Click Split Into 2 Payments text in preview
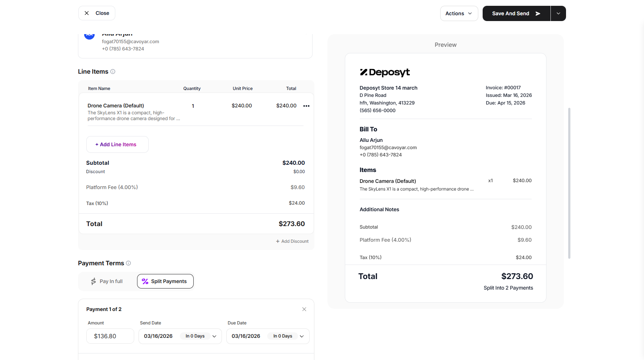 pos(508,288)
